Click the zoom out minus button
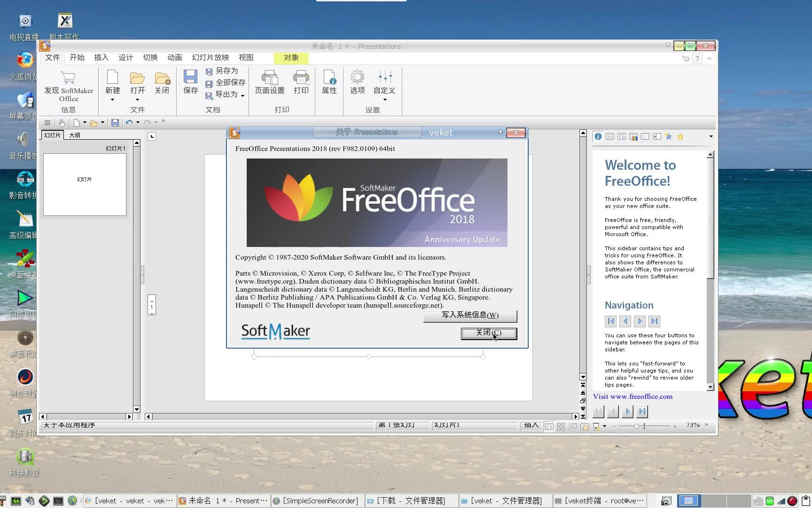Image resolution: width=812 pixels, height=508 pixels. point(614,426)
